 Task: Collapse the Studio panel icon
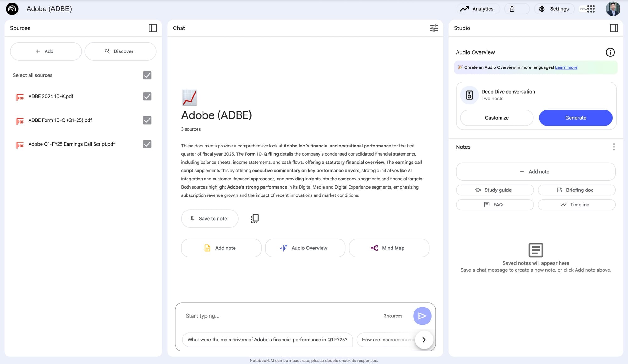pyautogui.click(x=614, y=28)
